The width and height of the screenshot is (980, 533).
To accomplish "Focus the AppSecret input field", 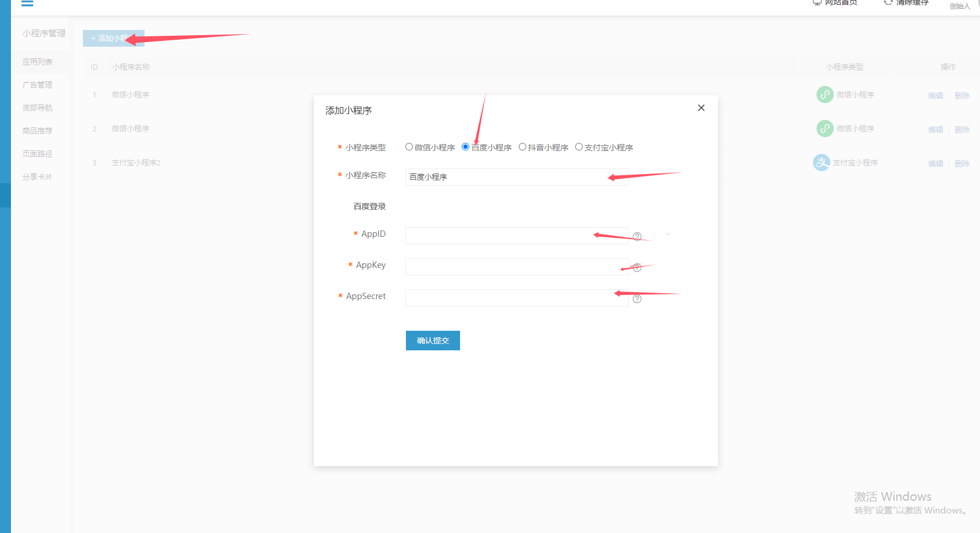I will click(516, 298).
